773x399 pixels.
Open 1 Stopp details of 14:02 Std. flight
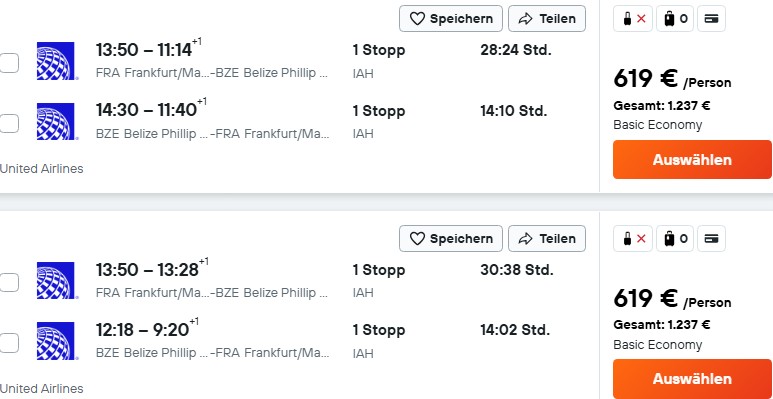(379, 330)
